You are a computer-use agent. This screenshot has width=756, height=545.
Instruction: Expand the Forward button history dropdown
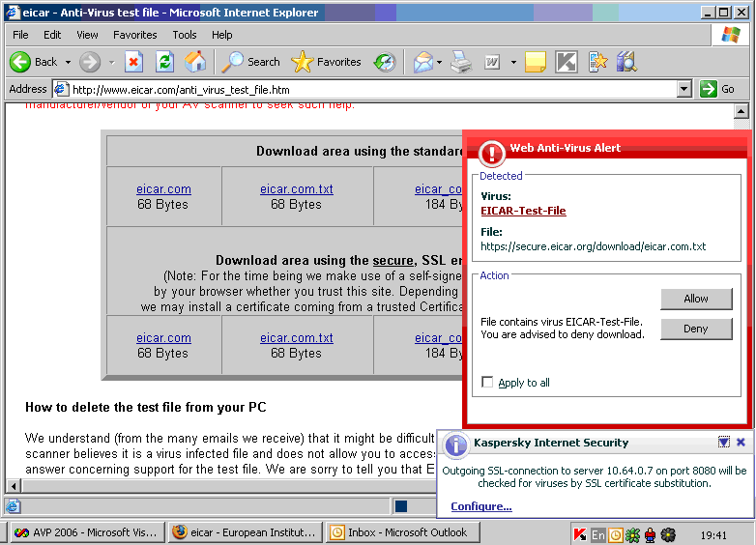112,62
